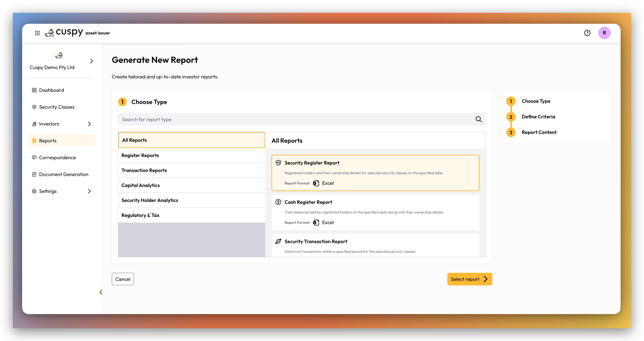This screenshot has height=341, width=644.
Task: Click the Settings gear icon in sidebar
Action: [34, 191]
